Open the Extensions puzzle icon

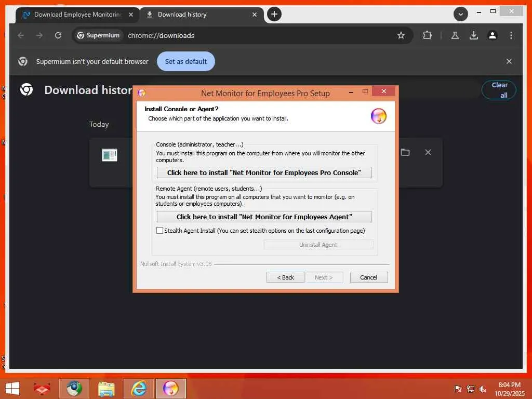tap(427, 35)
